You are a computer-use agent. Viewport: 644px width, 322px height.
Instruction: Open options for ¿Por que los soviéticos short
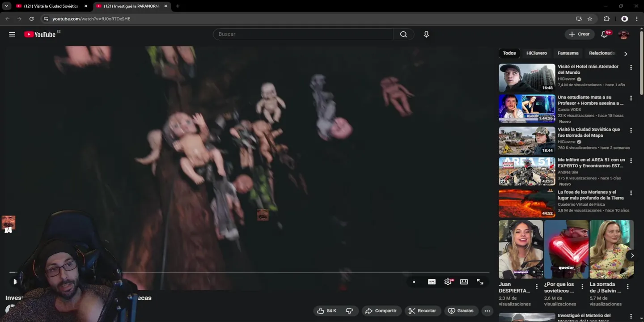coord(582,287)
